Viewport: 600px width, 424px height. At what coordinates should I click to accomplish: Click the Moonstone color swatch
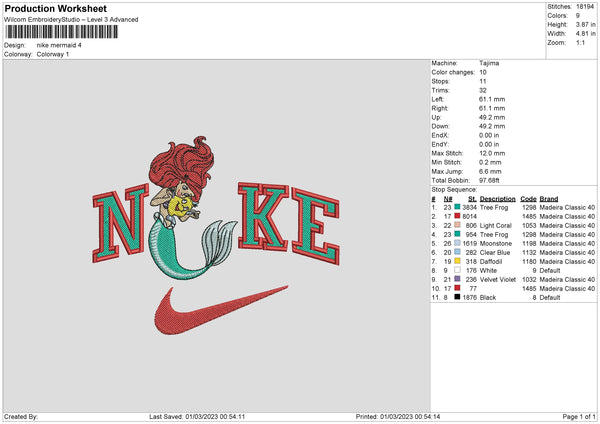coord(457,243)
